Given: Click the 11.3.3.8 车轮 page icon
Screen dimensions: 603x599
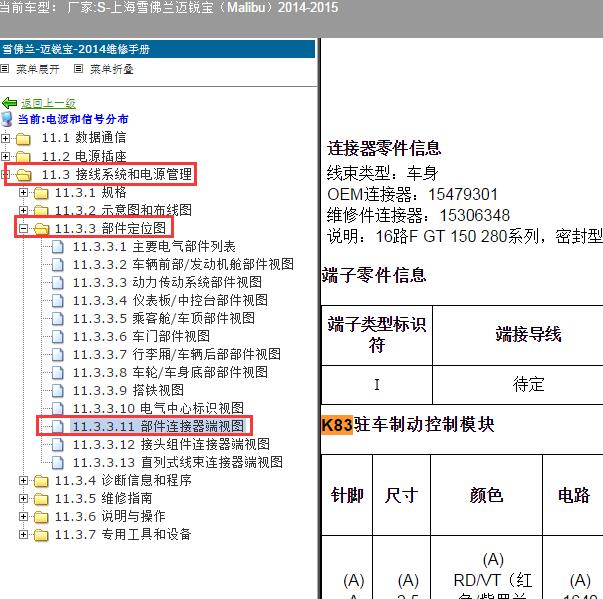Looking at the screenshot, I should [x=58, y=373].
